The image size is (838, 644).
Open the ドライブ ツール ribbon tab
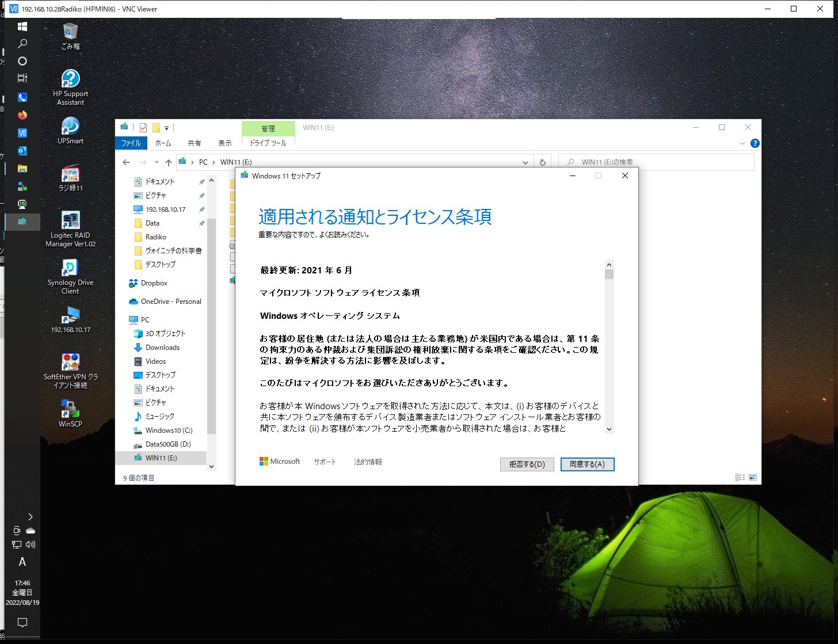click(x=268, y=143)
